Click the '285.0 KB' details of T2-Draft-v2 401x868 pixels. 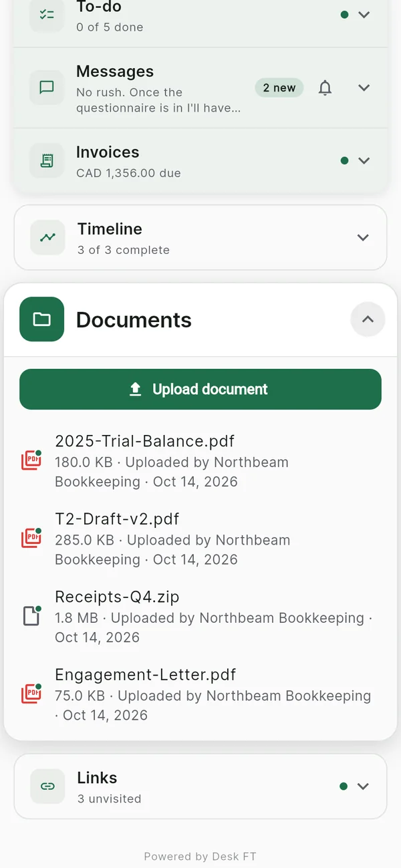tap(172, 550)
